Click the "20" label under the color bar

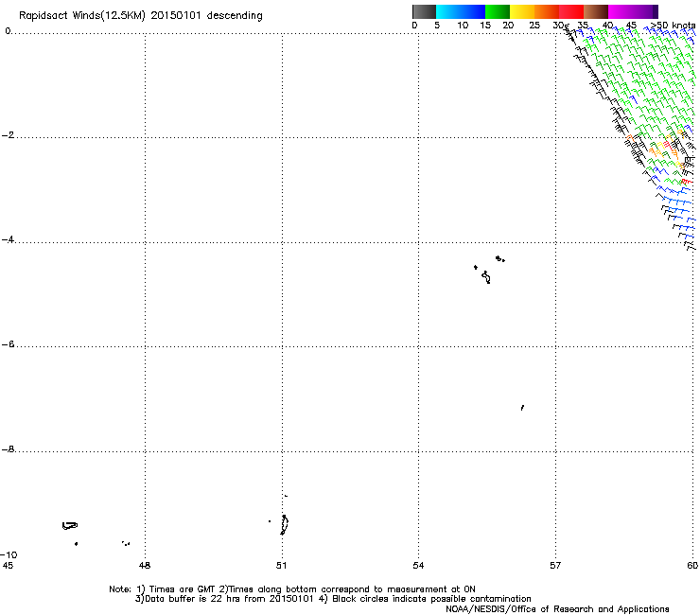(508, 26)
